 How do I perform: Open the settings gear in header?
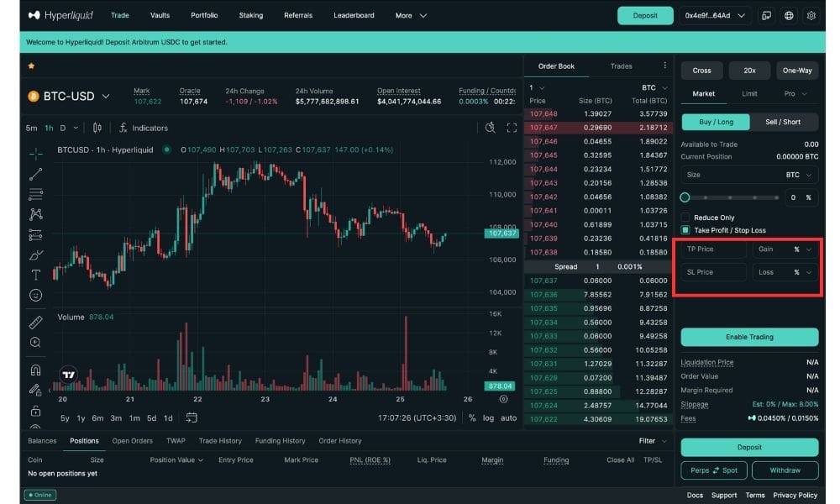pos(811,15)
